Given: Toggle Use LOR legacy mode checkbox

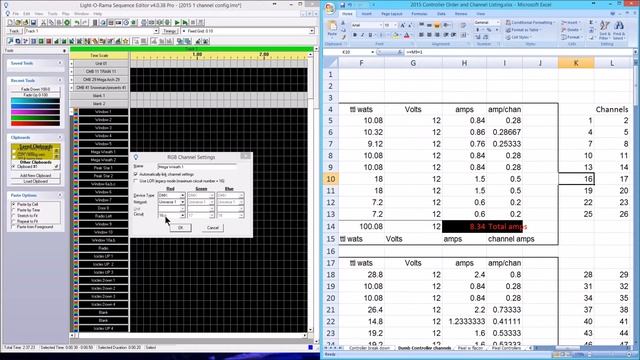Looking at the screenshot, I should (136, 181).
